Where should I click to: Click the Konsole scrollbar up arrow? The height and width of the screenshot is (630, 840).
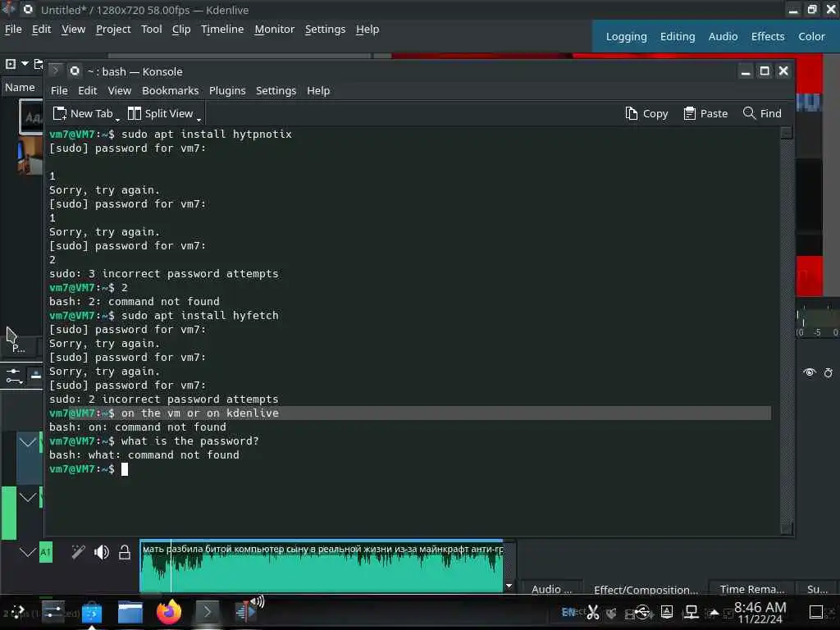[x=787, y=132]
